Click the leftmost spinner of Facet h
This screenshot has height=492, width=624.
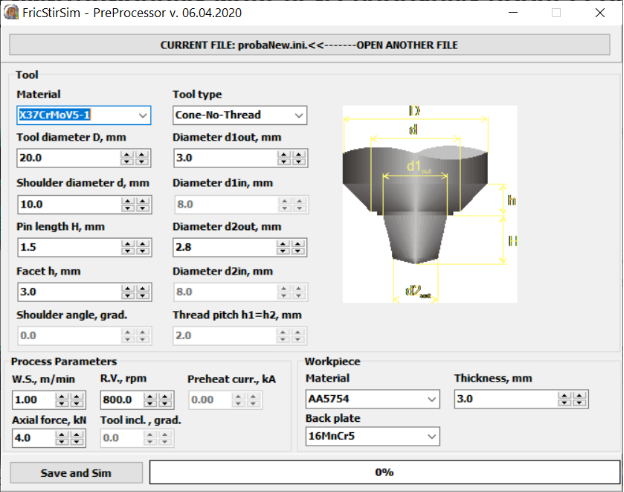tap(127, 292)
